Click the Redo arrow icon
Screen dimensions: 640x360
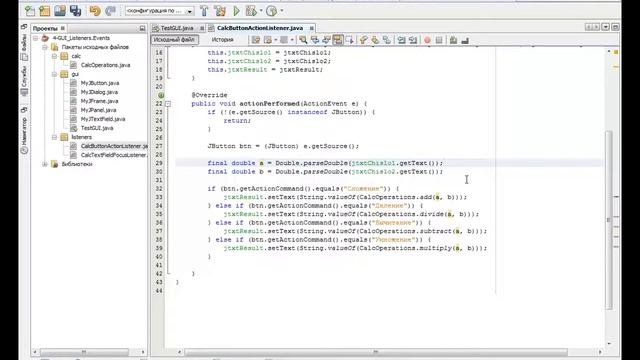tap(110, 11)
